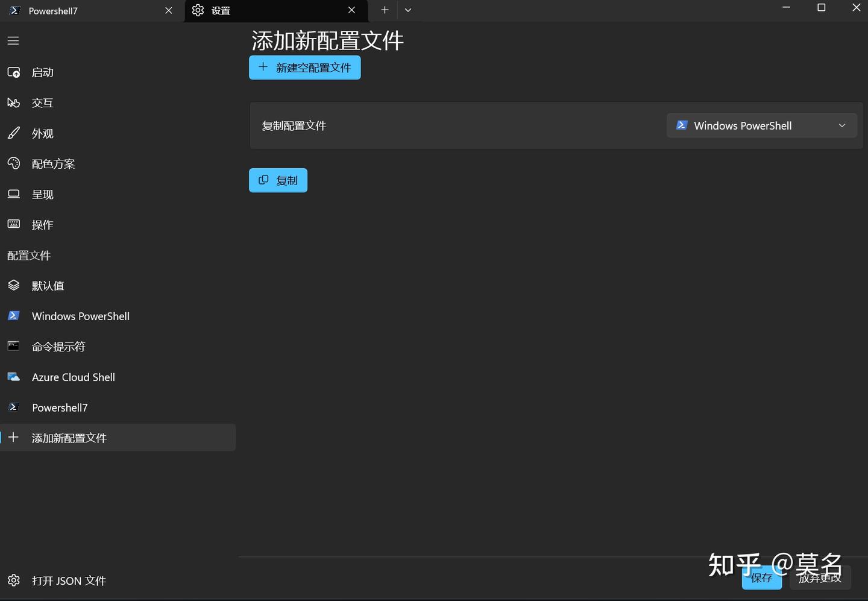Click the Azure Cloud Shell profile icon
The width and height of the screenshot is (868, 601).
13,377
